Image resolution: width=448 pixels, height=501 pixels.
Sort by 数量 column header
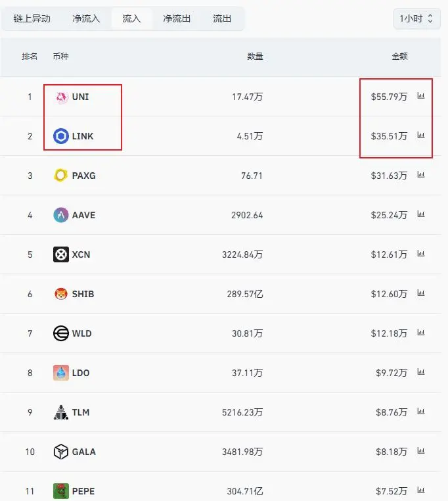pyautogui.click(x=255, y=57)
